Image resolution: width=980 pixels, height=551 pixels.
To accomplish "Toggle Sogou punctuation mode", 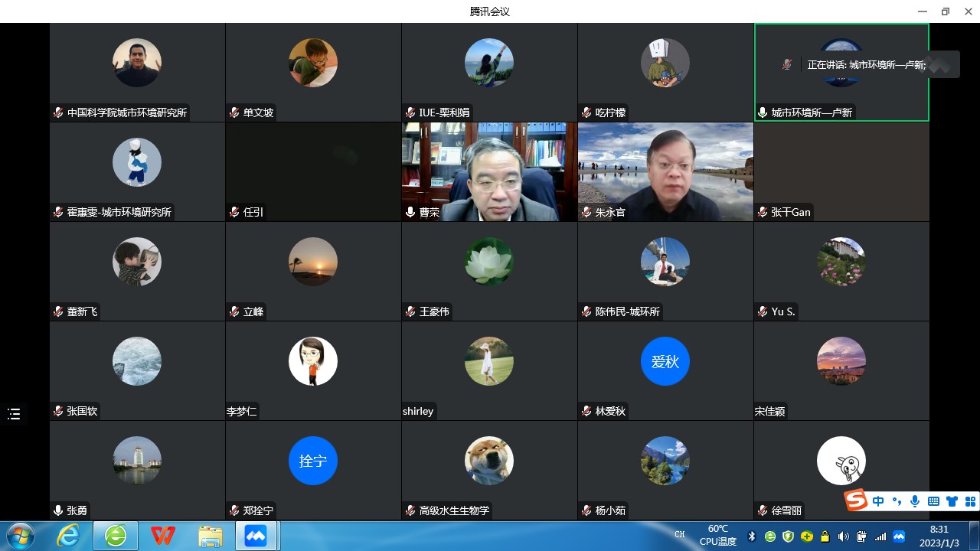I will point(897,502).
